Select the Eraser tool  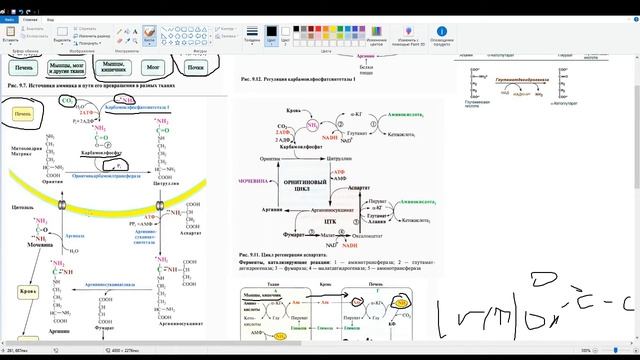pyautogui.click(x=119, y=40)
